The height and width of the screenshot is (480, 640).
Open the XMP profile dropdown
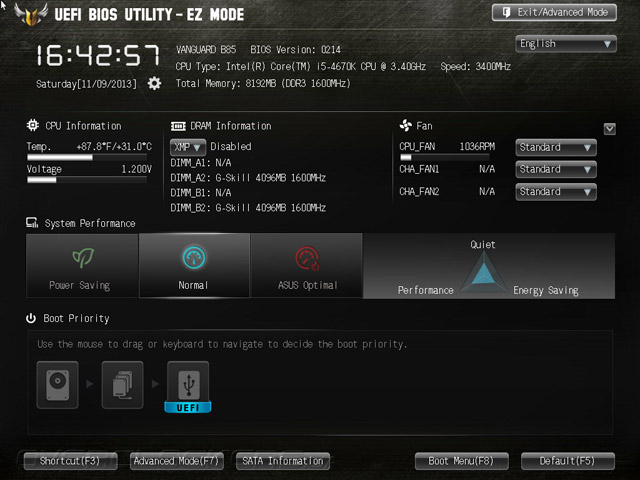(188, 147)
